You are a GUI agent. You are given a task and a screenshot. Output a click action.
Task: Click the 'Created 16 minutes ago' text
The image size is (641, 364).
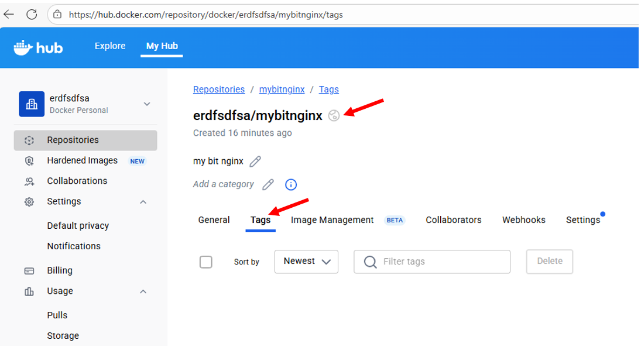pos(242,133)
